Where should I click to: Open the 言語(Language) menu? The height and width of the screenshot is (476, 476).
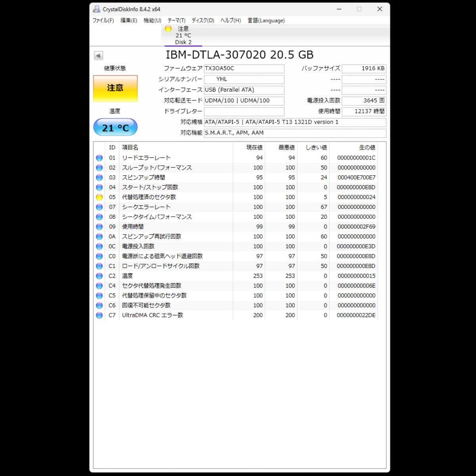[266, 21]
